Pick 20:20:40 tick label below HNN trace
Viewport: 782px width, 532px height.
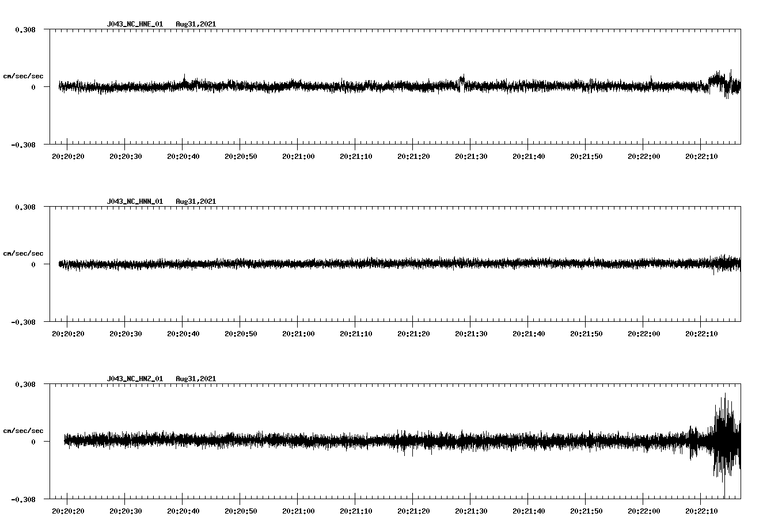tap(183, 333)
